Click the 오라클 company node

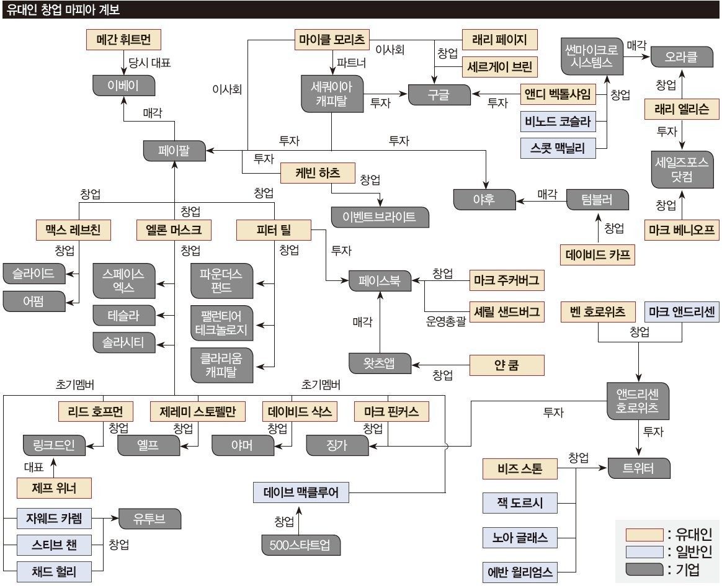(x=681, y=57)
